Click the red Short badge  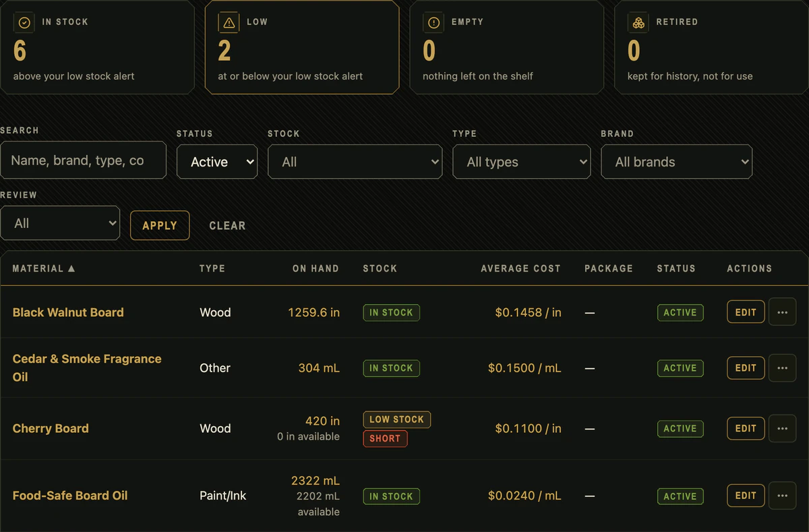385,438
